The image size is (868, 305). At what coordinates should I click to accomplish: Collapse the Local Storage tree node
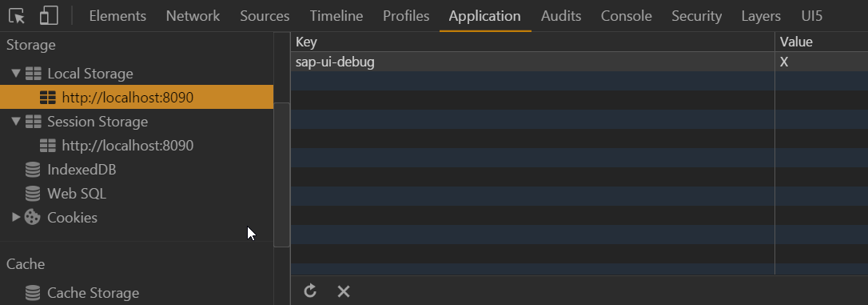point(16,73)
